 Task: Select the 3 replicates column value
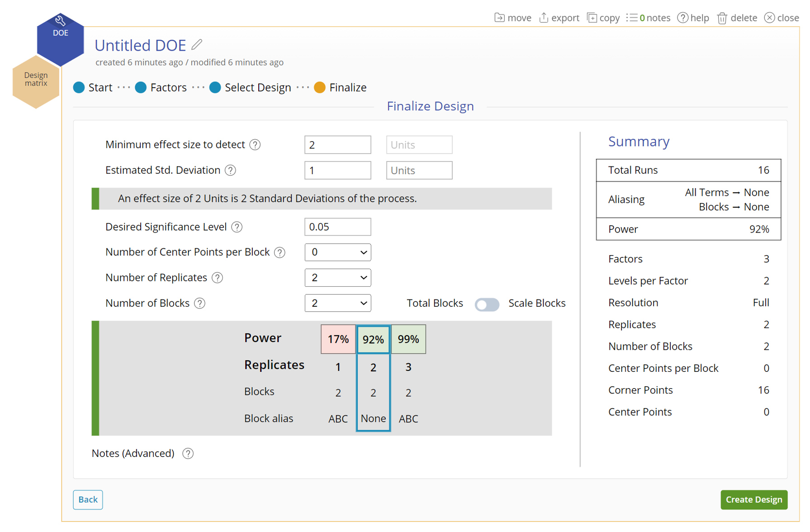pos(408,367)
